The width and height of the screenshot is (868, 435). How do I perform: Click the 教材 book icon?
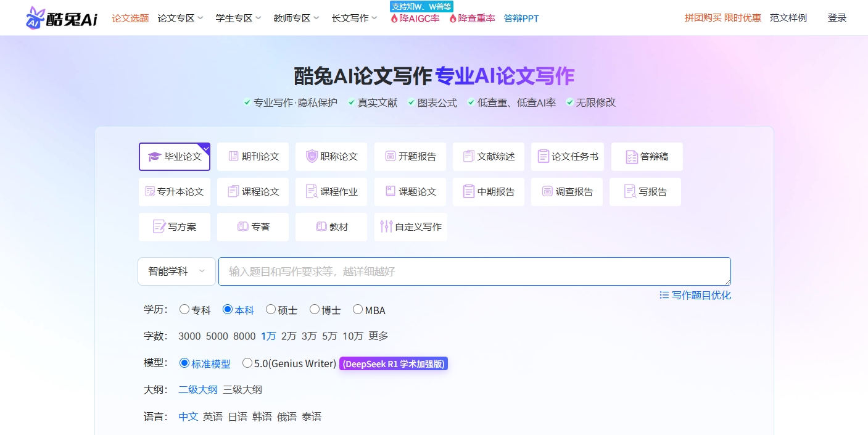pos(321,226)
